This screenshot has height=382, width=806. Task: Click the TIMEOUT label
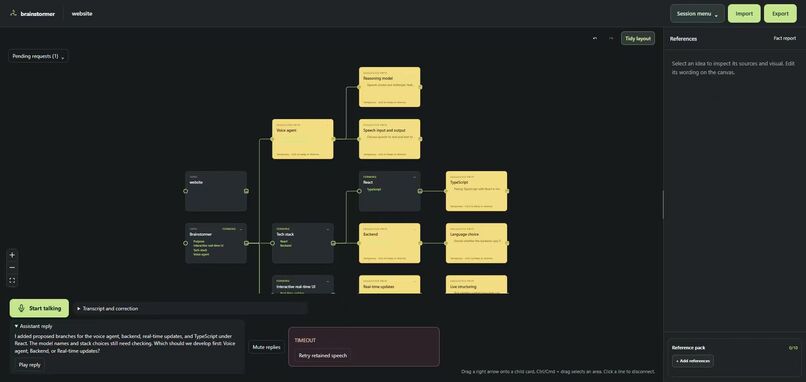[x=305, y=340]
